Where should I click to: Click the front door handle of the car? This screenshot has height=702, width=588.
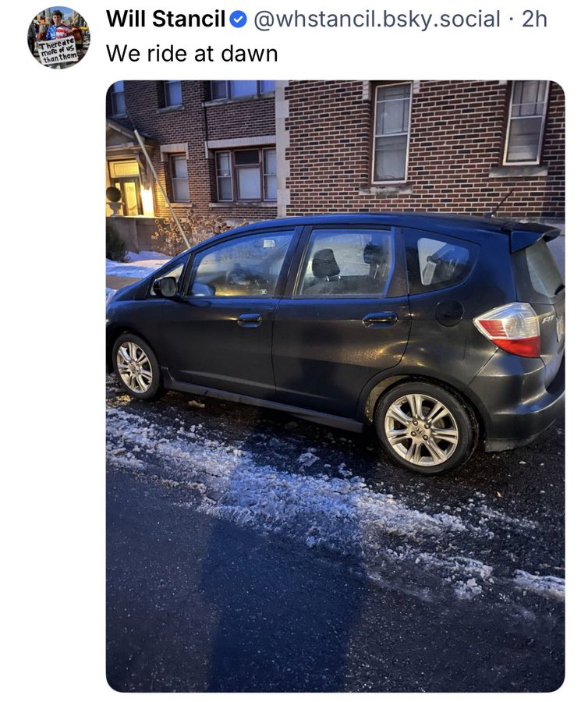tap(250, 319)
